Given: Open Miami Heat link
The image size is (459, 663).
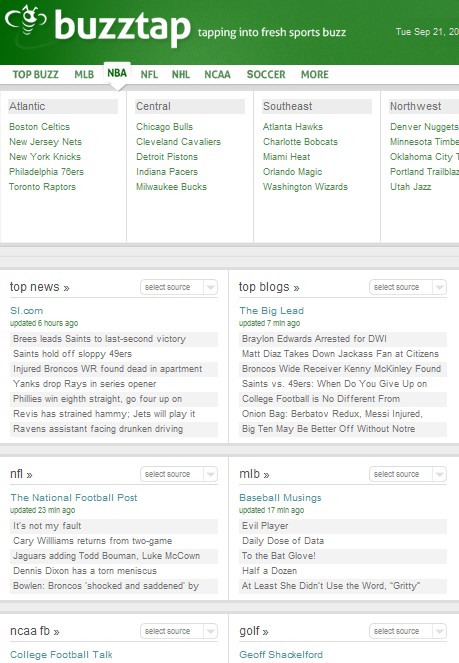Looking at the screenshot, I should [287, 156].
